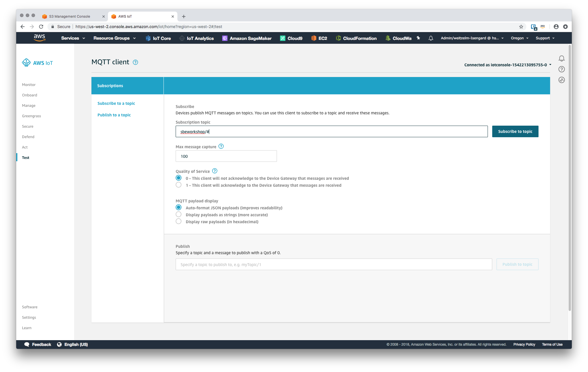Open EC2 shortcut
The image size is (588, 372).
click(319, 38)
